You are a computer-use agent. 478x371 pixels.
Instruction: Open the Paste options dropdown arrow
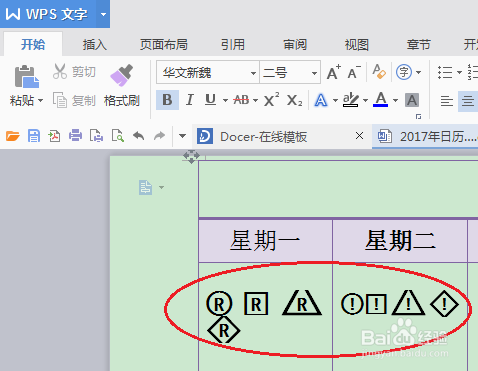coord(41,100)
